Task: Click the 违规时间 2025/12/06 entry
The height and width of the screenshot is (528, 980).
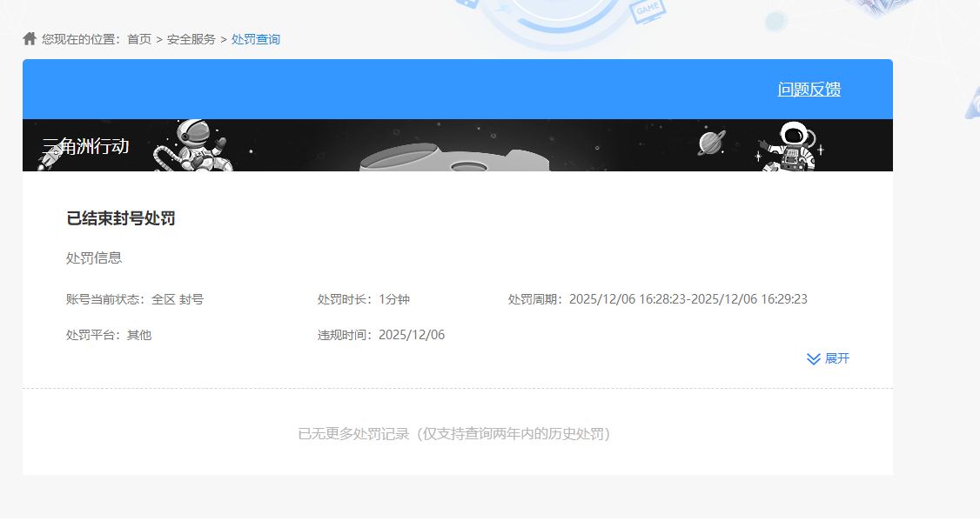Action: 380,335
